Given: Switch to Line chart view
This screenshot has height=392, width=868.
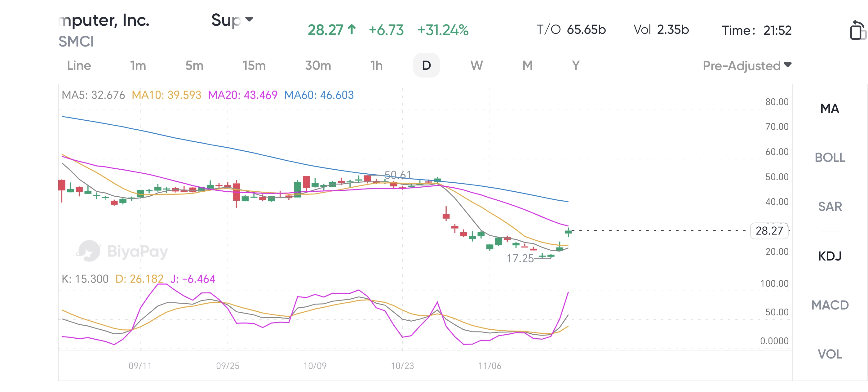Looking at the screenshot, I should coord(79,65).
